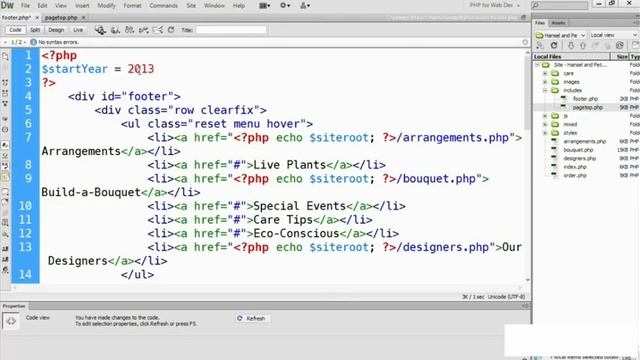Image resolution: width=640 pixels, height=360 pixels.
Task: Click the Collapse Full Tag coding toolbar icon
Action: click(5, 82)
